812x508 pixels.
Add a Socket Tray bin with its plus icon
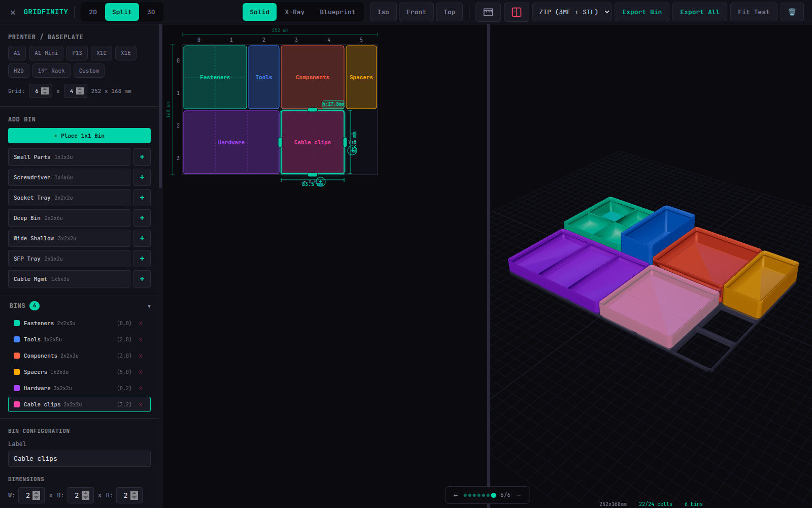142,198
